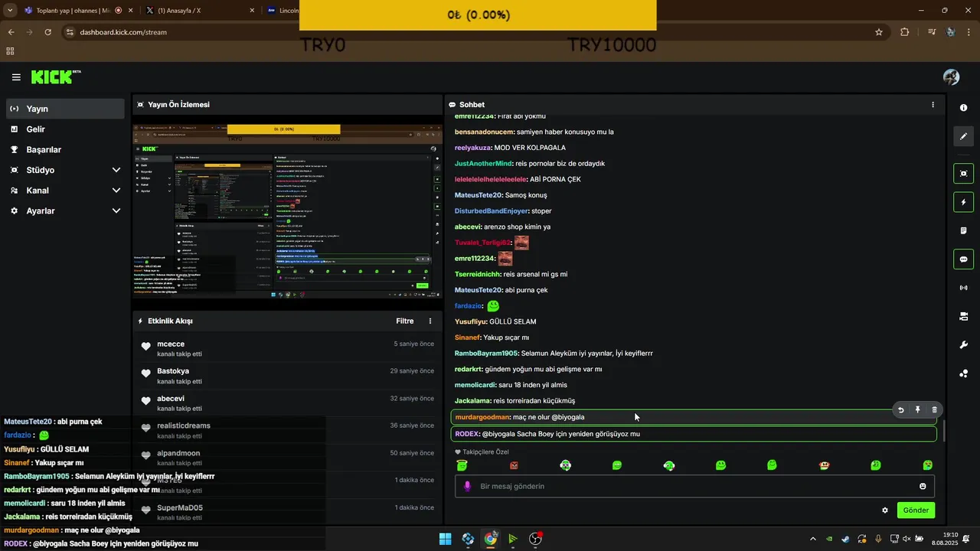The image size is (980, 551).
Task: Click the message input field
Action: click(694, 486)
